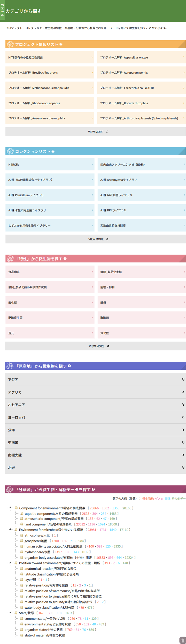The width and height of the screenshot is (186, 644).
Task: Open aquatic component/水系の構成要素 tree item
Action: click(51, 514)
